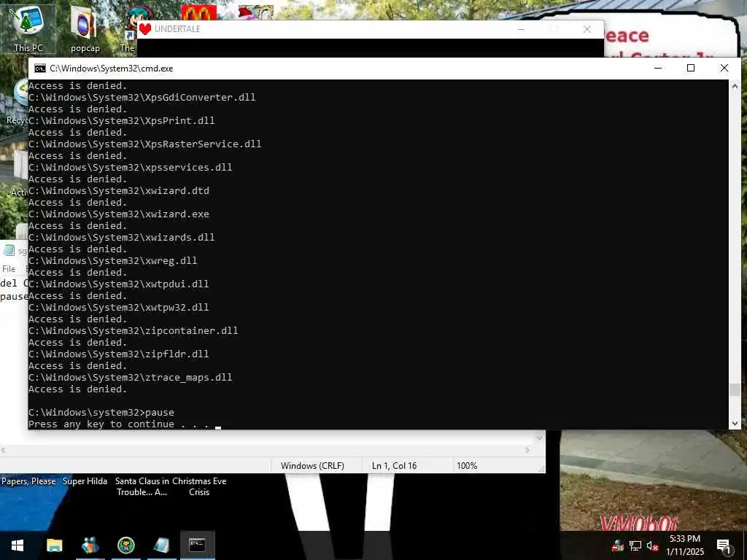Open the Papers, Please desktop shortcut
Screen dimensions: 747x560
coord(28,481)
